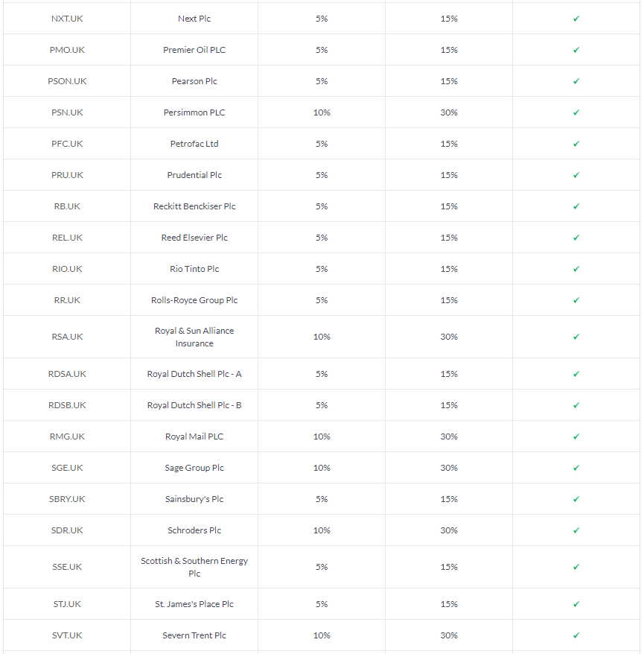
Task: Select the Reckitt Benckiser Plc name cell
Action: click(x=194, y=206)
